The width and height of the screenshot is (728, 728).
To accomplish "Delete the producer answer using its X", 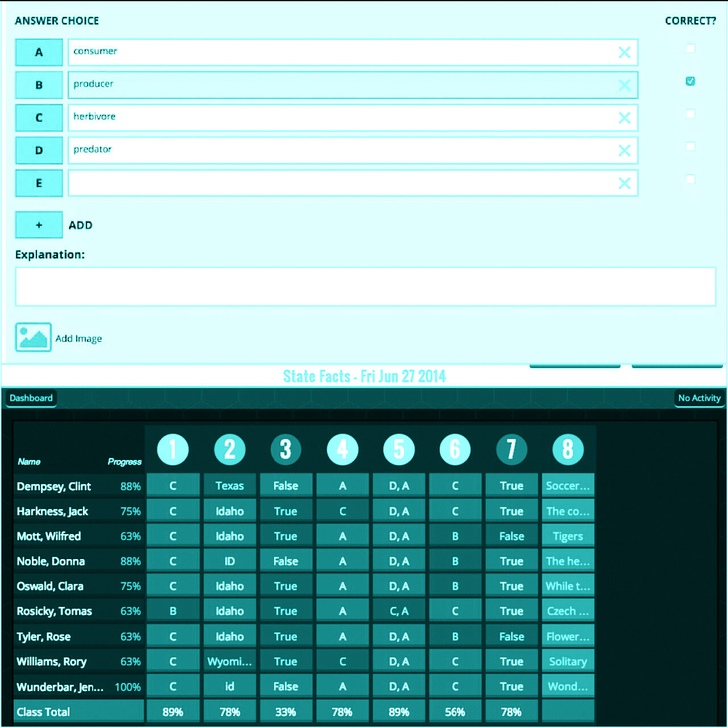I will [624, 85].
